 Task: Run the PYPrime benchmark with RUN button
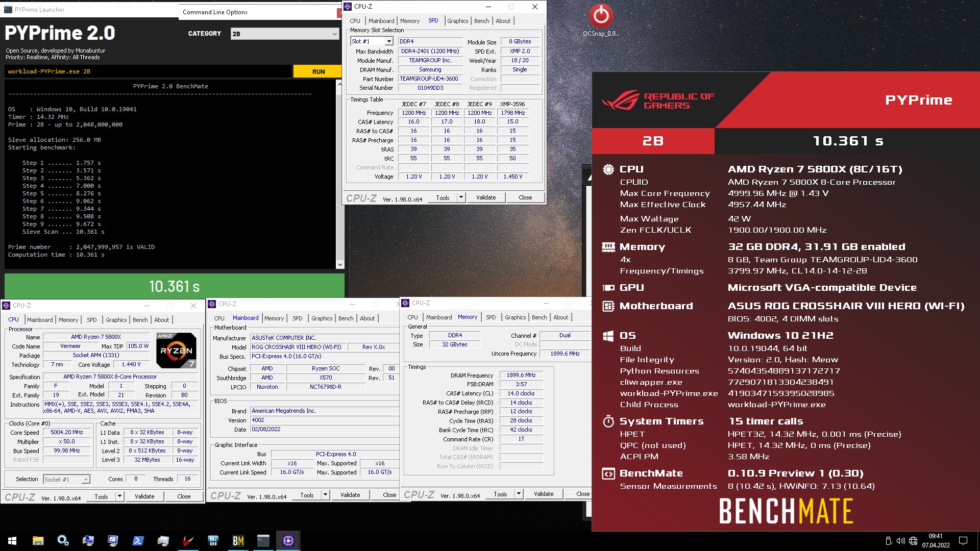318,71
